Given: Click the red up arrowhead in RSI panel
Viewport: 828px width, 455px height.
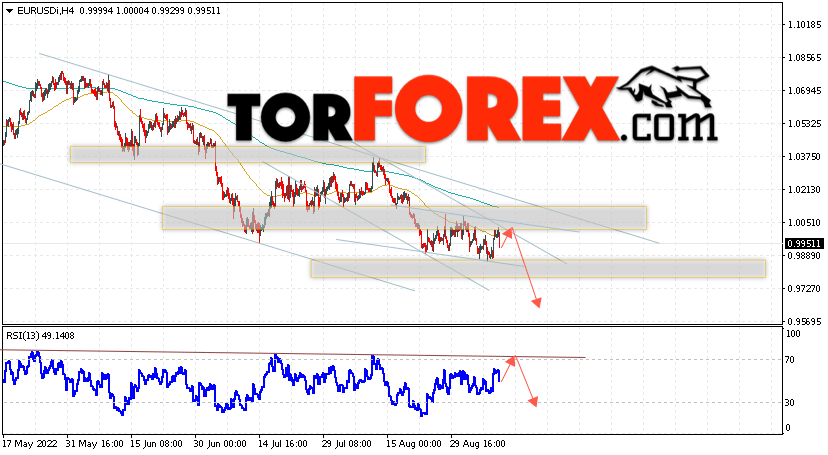Looking at the screenshot, I should pyautogui.click(x=511, y=361).
